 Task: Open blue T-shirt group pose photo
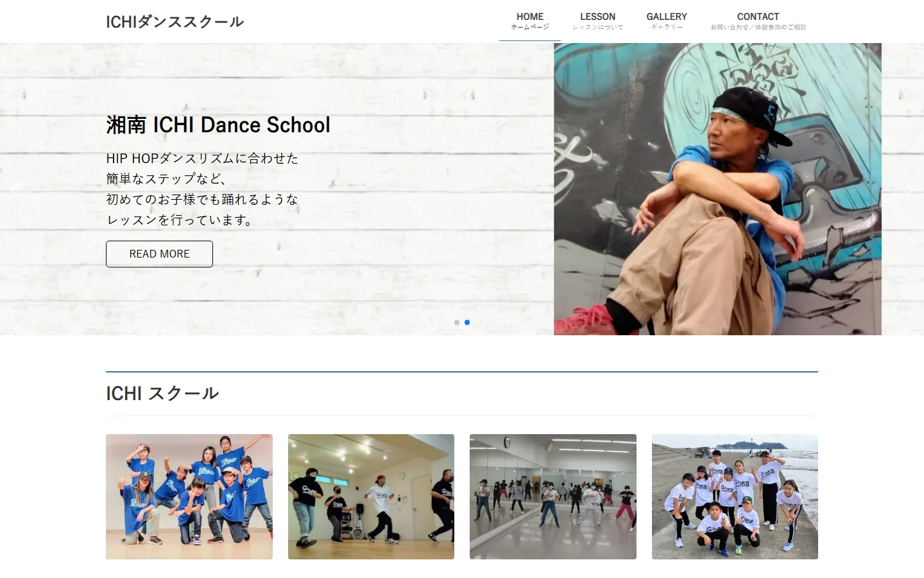pos(189,496)
